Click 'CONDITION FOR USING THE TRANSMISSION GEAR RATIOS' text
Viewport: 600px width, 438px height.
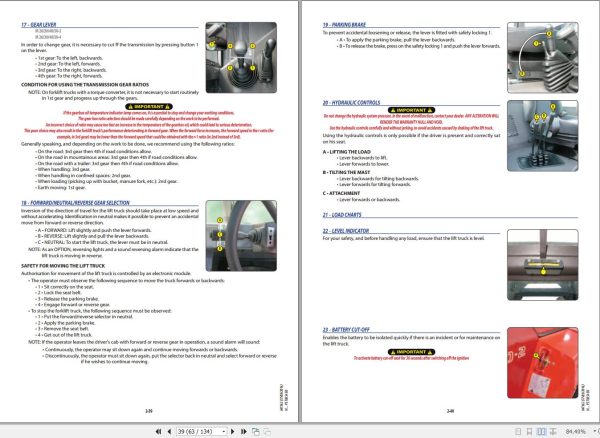(85, 85)
